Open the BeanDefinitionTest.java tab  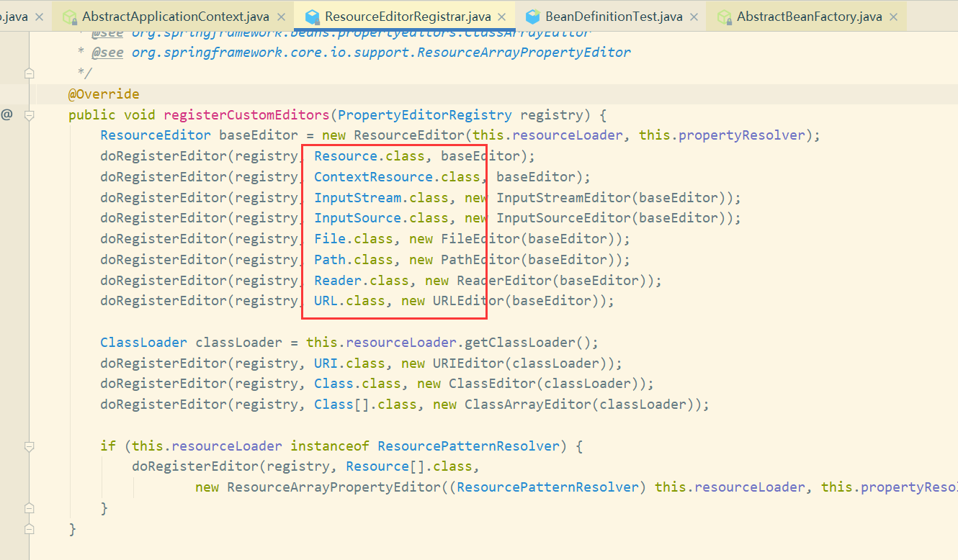612,16
